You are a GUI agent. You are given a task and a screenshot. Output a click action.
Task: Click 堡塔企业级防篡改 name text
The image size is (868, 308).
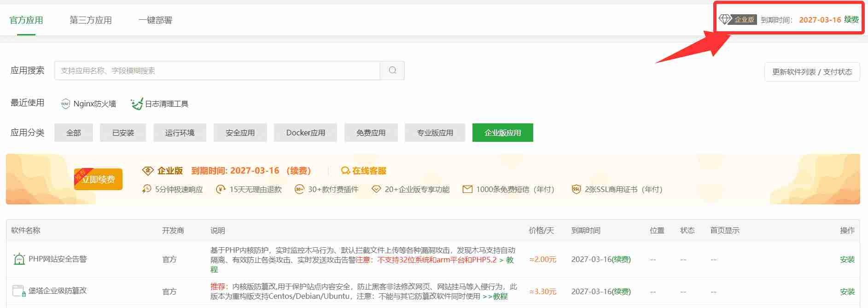(x=58, y=291)
